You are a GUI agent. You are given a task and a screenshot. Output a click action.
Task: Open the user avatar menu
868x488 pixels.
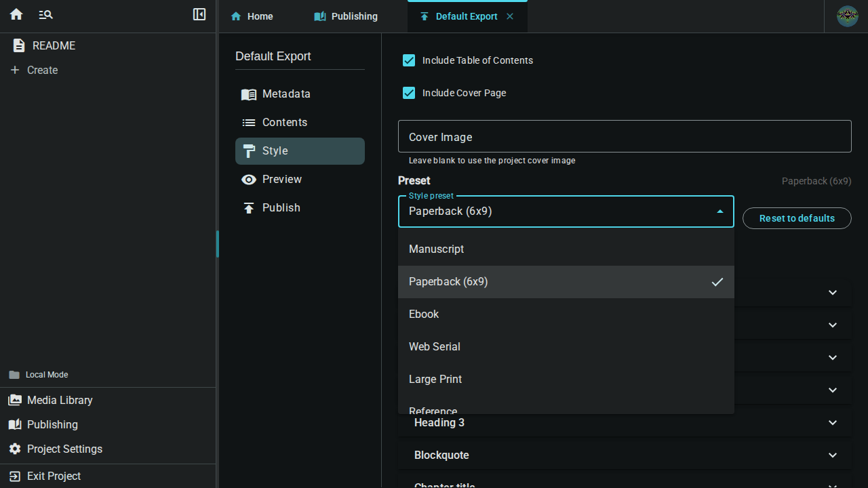point(848,16)
